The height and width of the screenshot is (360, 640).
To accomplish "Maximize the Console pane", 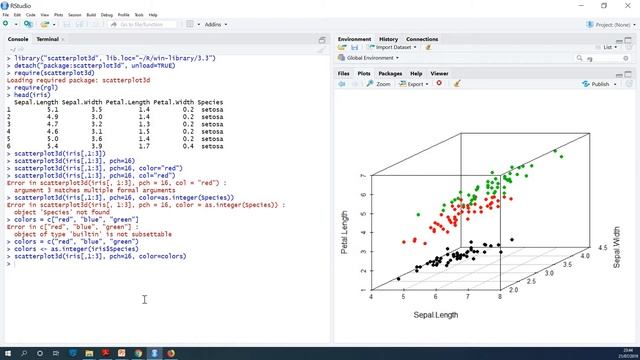I will coord(322,40).
